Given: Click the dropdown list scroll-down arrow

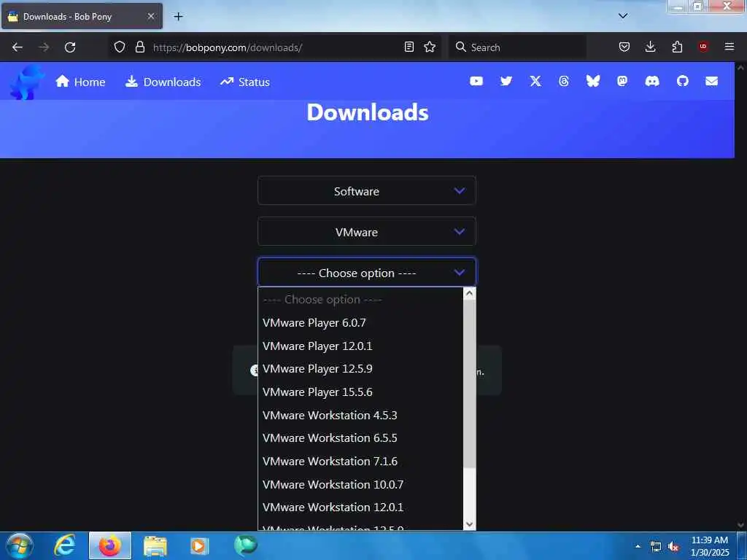Looking at the screenshot, I should click(x=469, y=524).
